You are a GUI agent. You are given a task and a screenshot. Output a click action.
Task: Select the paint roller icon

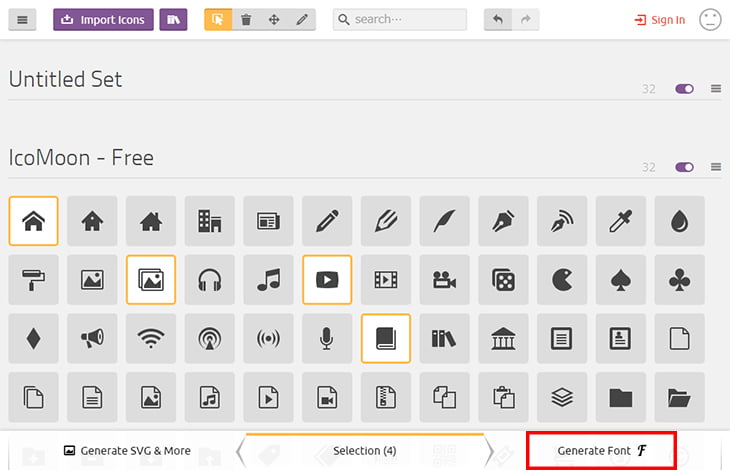coord(33,280)
